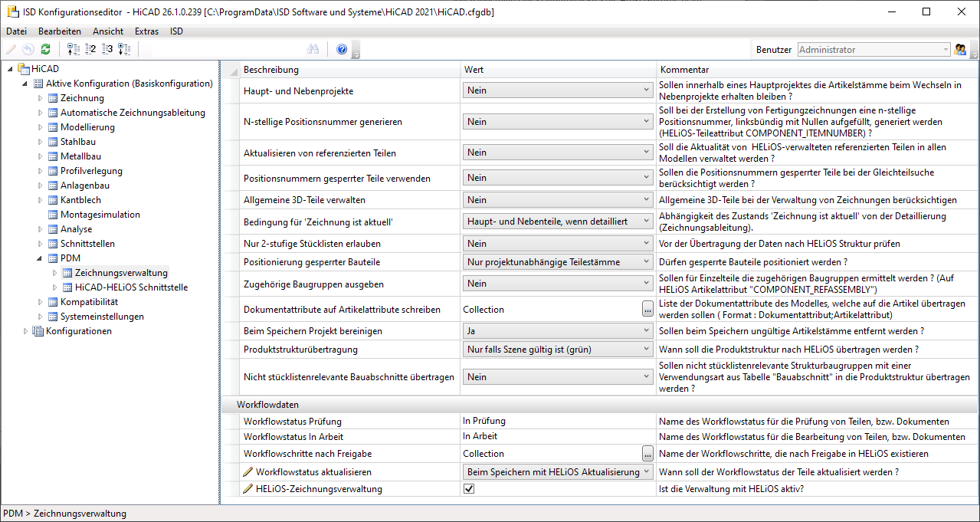Click the ellipsis button for Dokumentattribute Collection
This screenshot has height=522, width=980.
647,310
